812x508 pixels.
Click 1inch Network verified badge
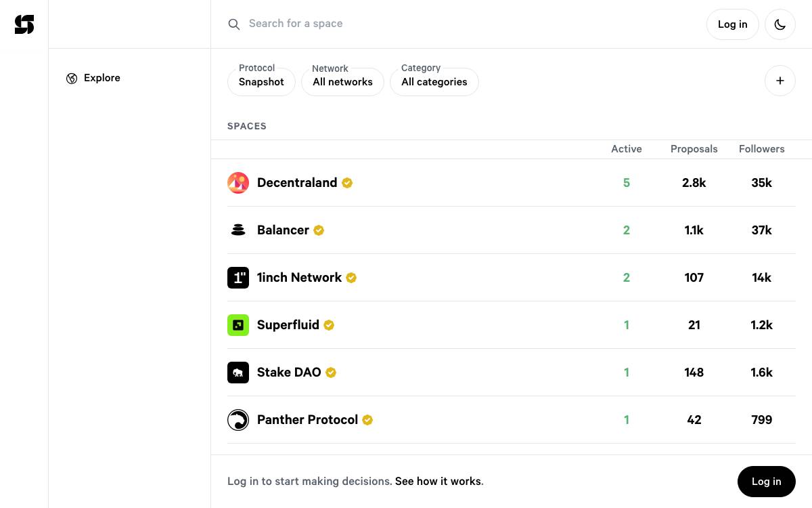(351, 278)
